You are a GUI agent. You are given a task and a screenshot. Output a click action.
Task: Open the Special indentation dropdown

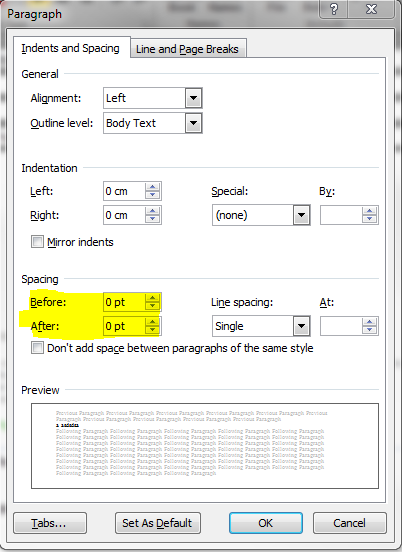tap(301, 215)
